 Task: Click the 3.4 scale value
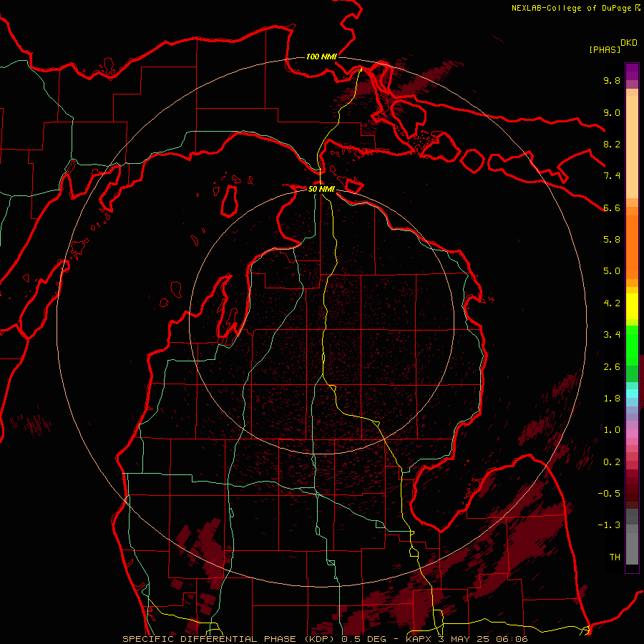pyautogui.click(x=612, y=335)
